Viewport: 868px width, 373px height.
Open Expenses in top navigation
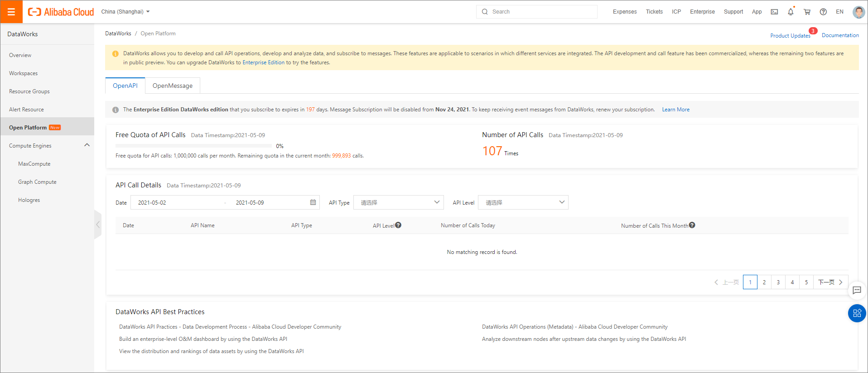click(x=625, y=12)
